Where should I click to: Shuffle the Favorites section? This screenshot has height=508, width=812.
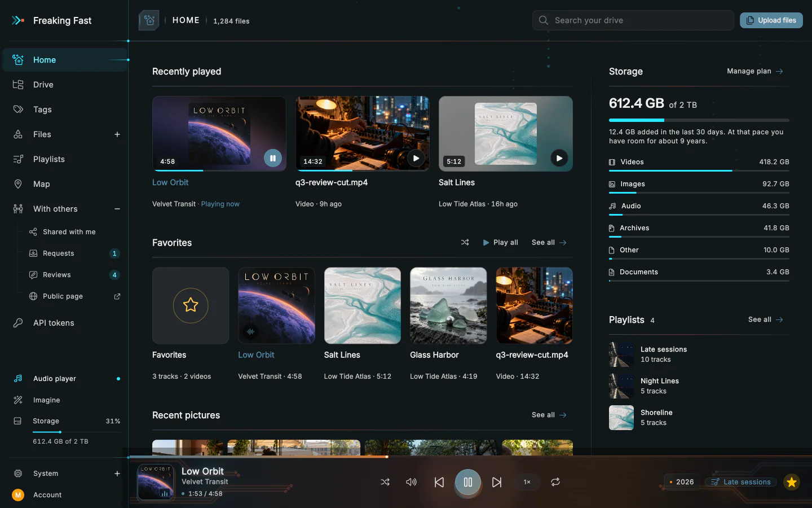point(465,243)
